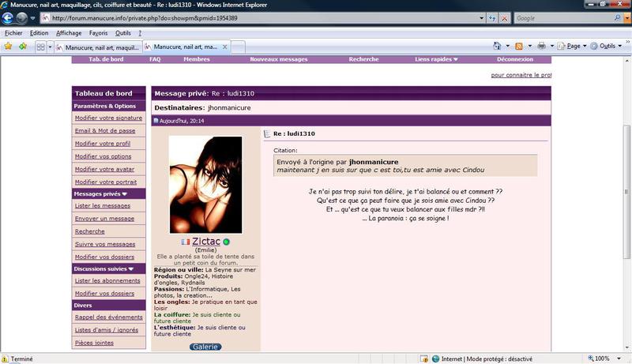This screenshot has width=632, height=364.
Task: Open the Modifier votre signature link
Action: (x=108, y=118)
